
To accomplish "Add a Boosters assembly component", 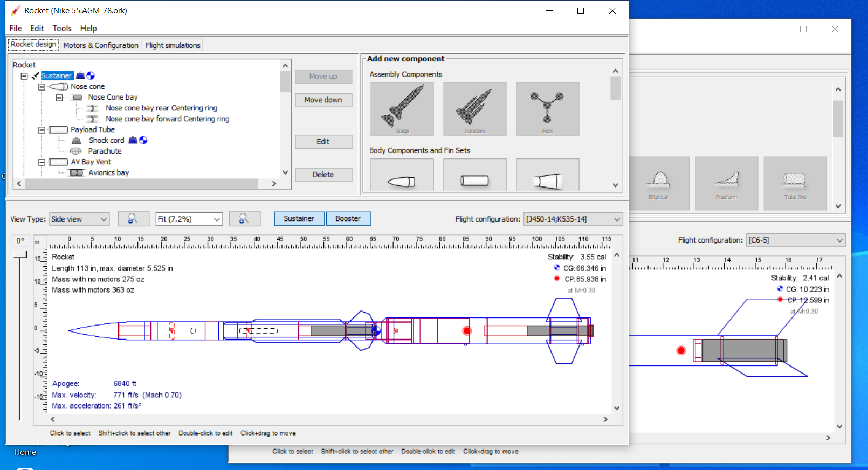I will coord(474,109).
